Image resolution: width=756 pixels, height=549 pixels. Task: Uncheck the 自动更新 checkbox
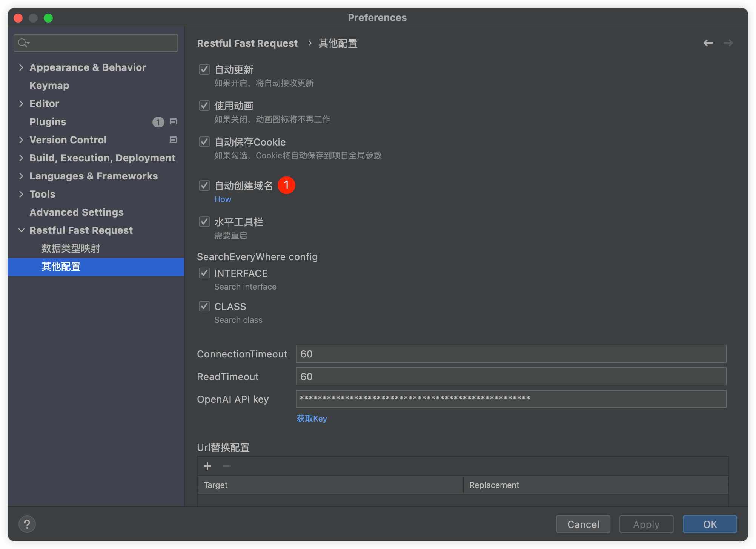point(204,69)
